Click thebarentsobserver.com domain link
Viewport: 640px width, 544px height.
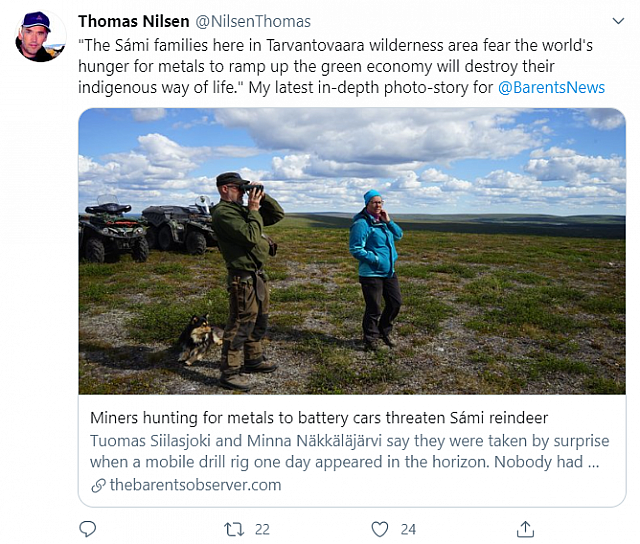tap(196, 485)
